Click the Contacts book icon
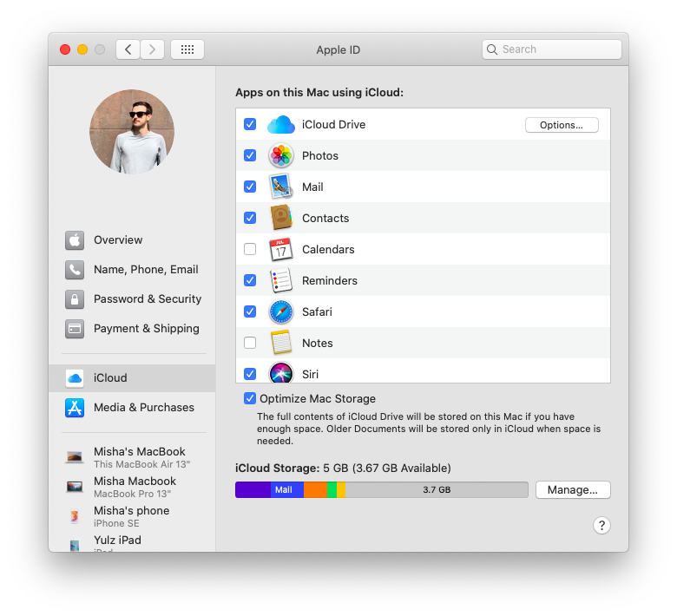This screenshot has height=616, width=677. coord(281,219)
